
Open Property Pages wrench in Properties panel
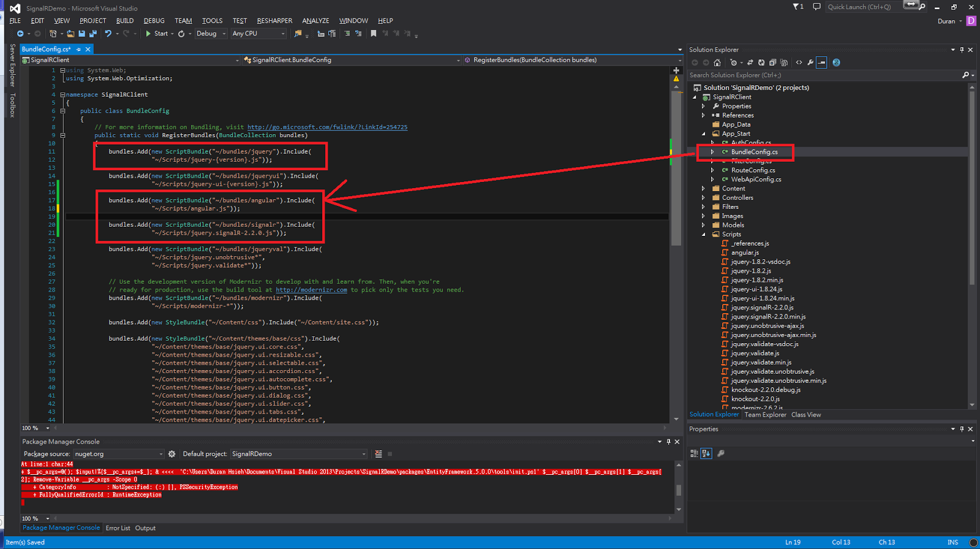pos(721,453)
